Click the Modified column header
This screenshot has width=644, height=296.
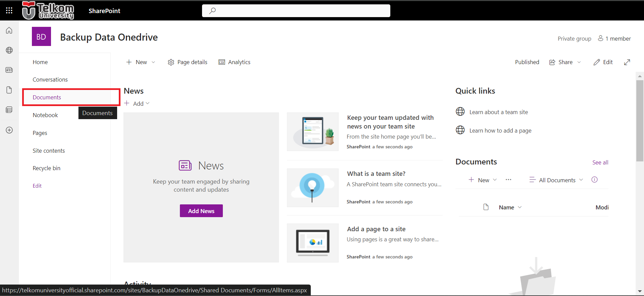(x=602, y=207)
